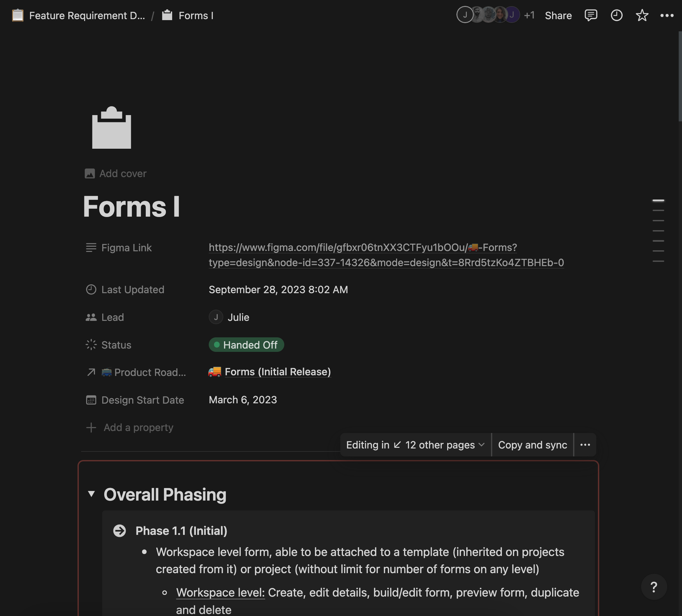682x616 pixels.
Task: Click Add cover image button
Action: (116, 173)
